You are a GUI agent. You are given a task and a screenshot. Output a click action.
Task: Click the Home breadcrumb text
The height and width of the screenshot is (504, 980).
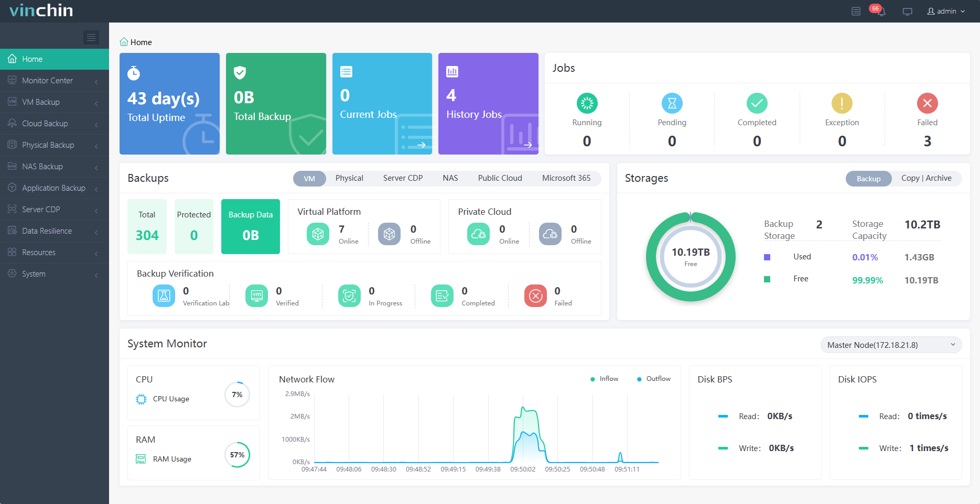tap(141, 42)
